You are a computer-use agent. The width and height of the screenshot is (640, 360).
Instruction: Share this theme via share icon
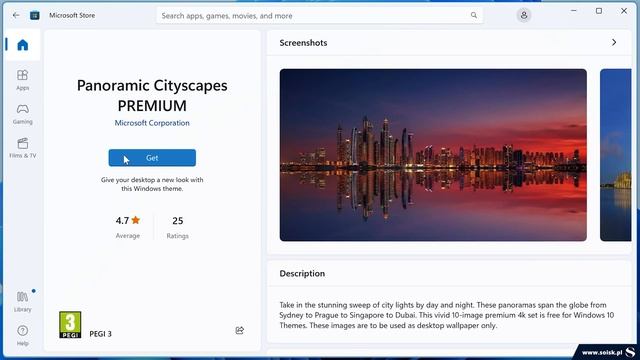(x=240, y=330)
